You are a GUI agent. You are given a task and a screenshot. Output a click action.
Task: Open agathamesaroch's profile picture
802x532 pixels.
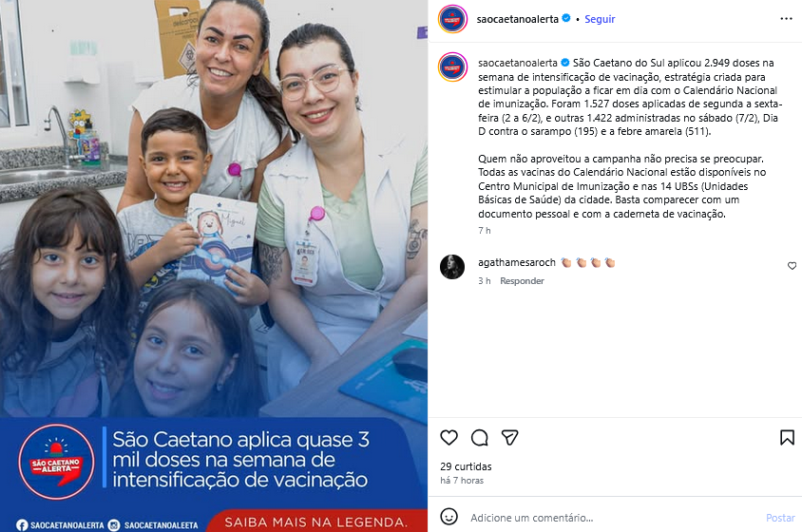pos(452,267)
